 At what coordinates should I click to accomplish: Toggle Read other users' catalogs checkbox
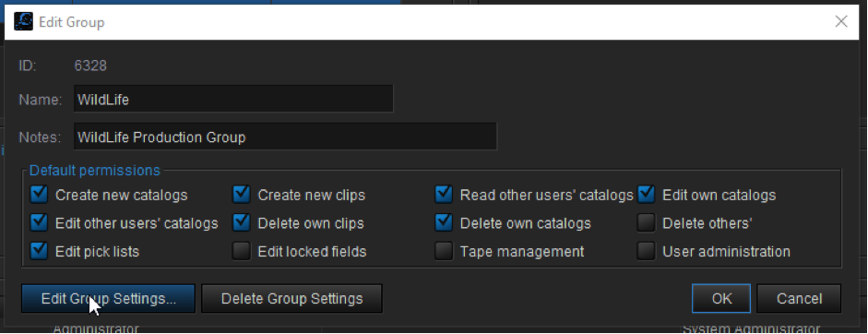pos(444,195)
